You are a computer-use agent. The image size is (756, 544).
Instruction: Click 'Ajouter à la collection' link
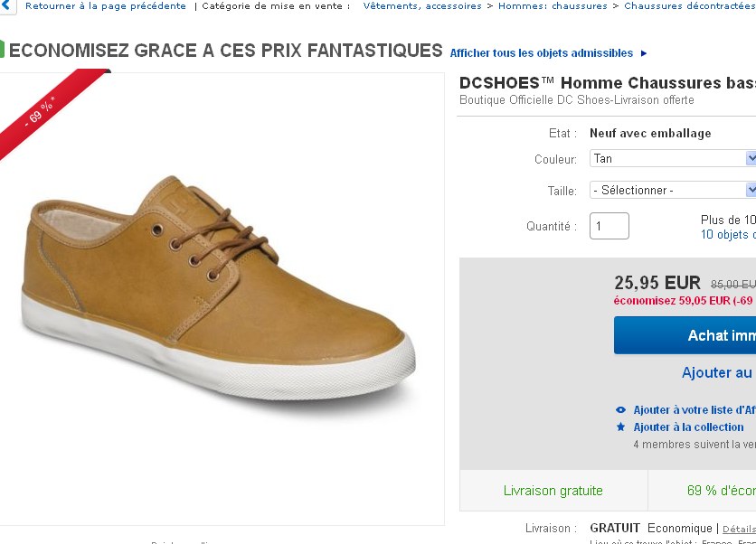click(x=688, y=427)
